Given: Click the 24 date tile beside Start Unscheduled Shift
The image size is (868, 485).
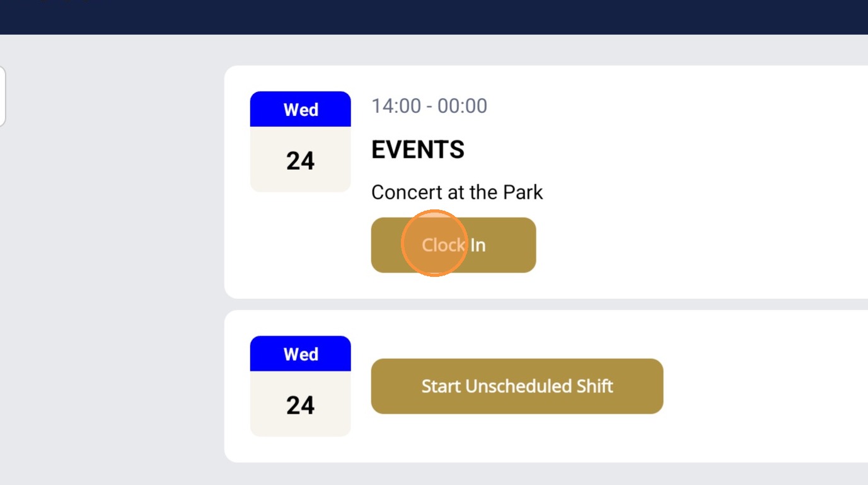Looking at the screenshot, I should point(300,404).
